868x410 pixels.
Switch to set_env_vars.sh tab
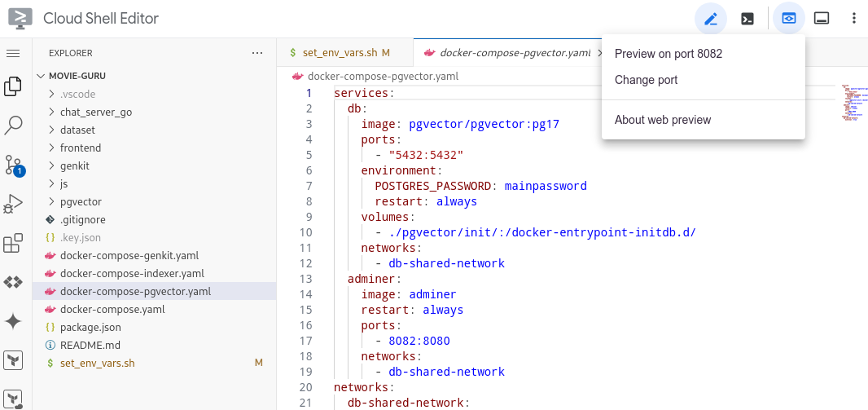[x=345, y=53]
